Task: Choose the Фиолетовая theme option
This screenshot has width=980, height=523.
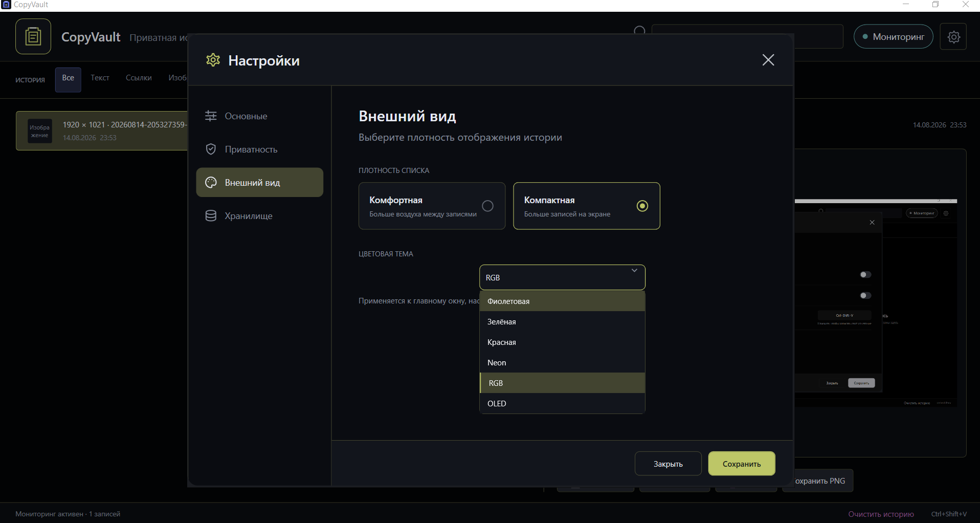Action: (562, 301)
